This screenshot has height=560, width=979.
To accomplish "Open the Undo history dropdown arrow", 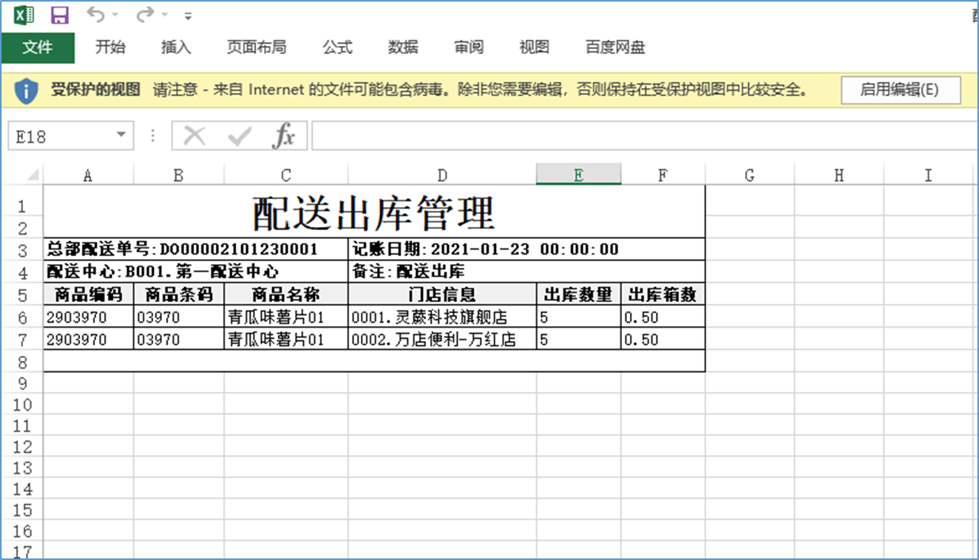I will 115,16.
